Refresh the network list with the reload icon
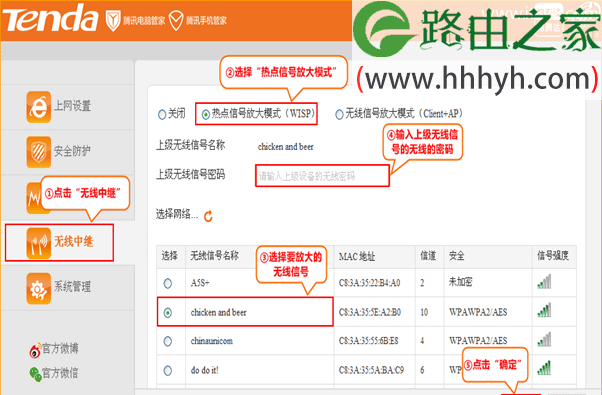The height and width of the screenshot is (395, 602). tap(208, 216)
